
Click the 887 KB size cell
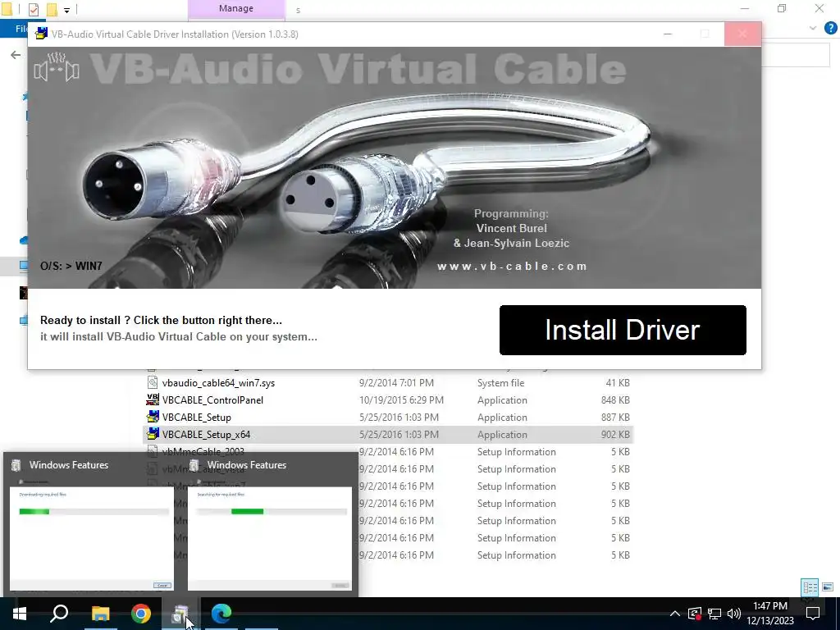(615, 418)
